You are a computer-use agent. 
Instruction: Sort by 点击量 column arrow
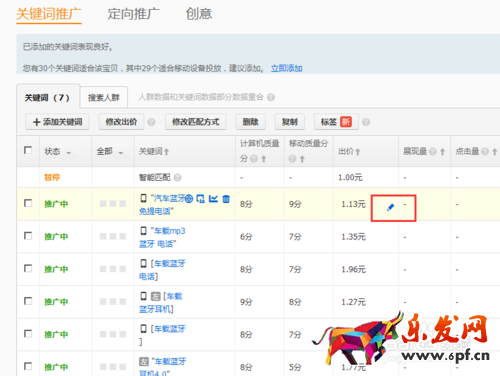(495, 152)
